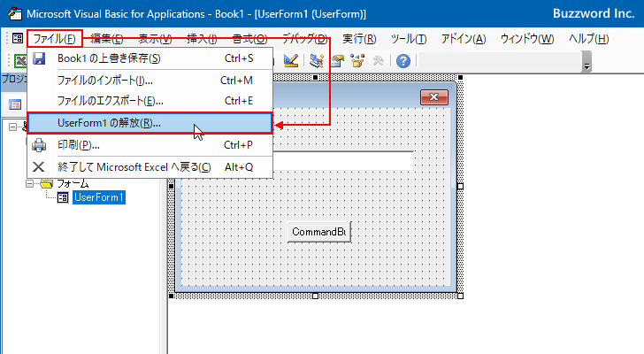Toggle Design Mode ruler icon
644x354 pixels.
291,61
